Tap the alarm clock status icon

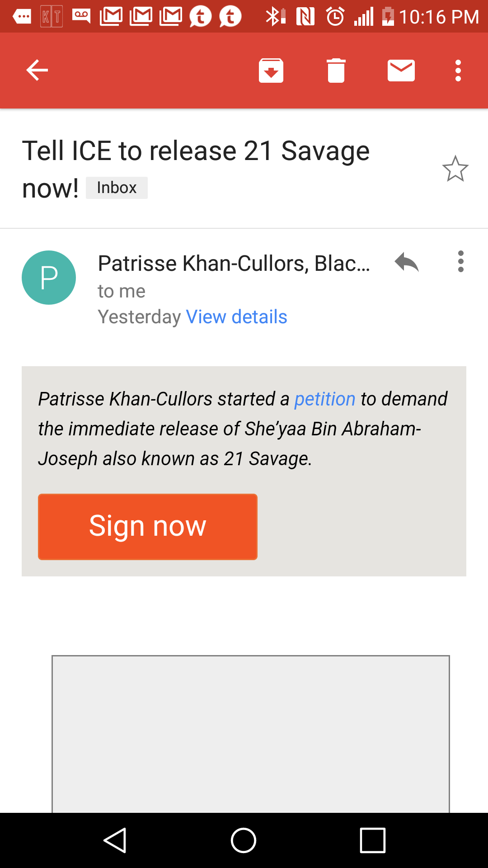[335, 17]
